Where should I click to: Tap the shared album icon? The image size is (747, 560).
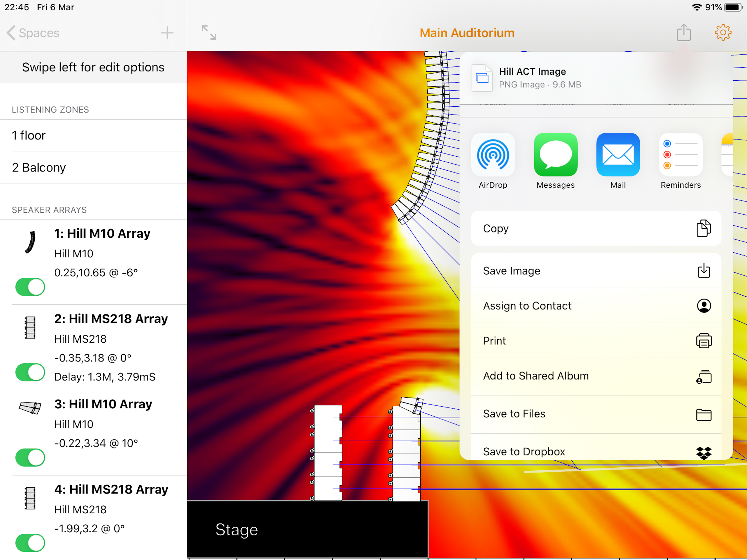pyautogui.click(x=704, y=377)
